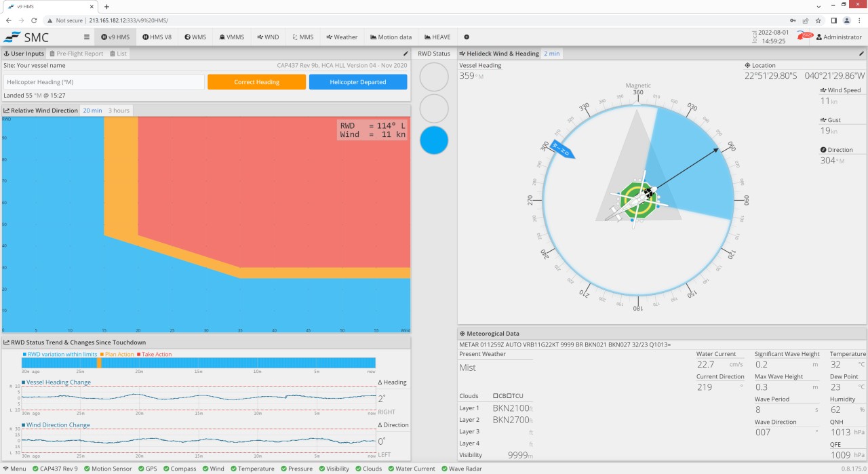868x474 pixels.
Task: Toggle the Take Action legend entry
Action: [154, 354]
